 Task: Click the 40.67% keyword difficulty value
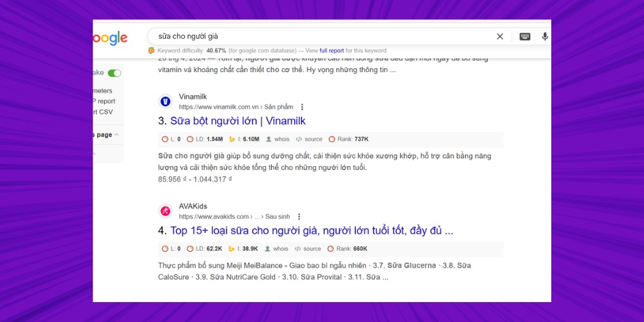click(x=216, y=50)
